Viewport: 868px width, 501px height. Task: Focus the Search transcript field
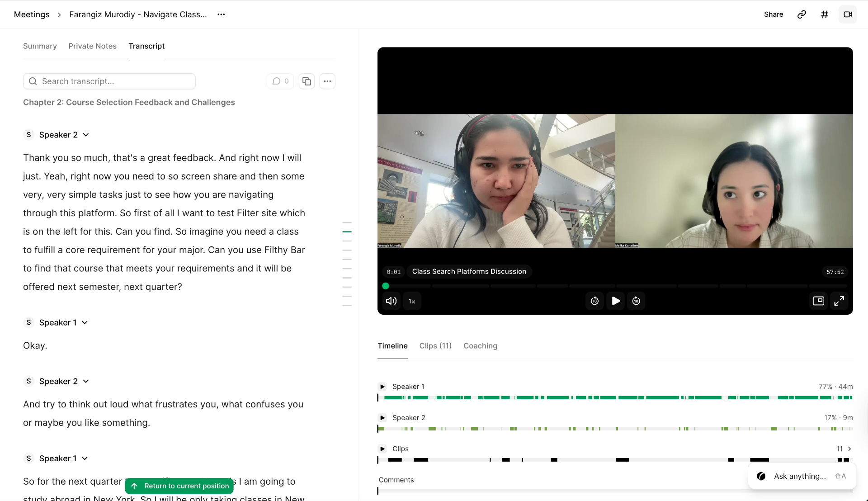click(109, 81)
